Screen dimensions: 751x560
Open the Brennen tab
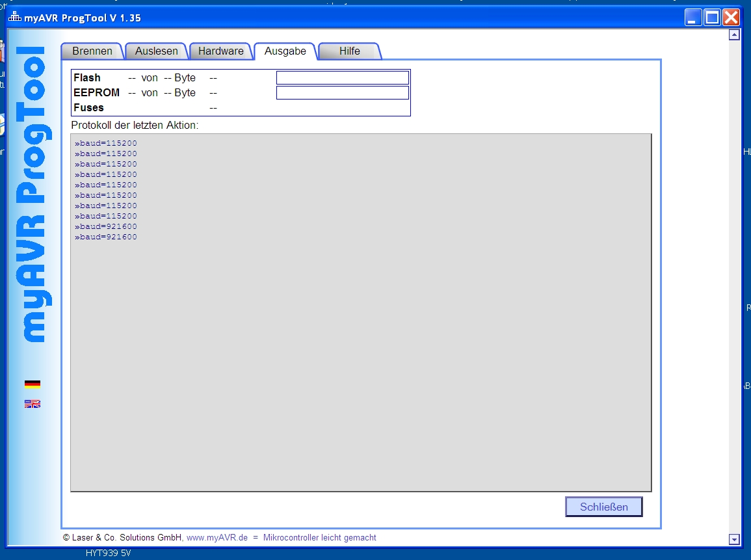click(x=92, y=51)
